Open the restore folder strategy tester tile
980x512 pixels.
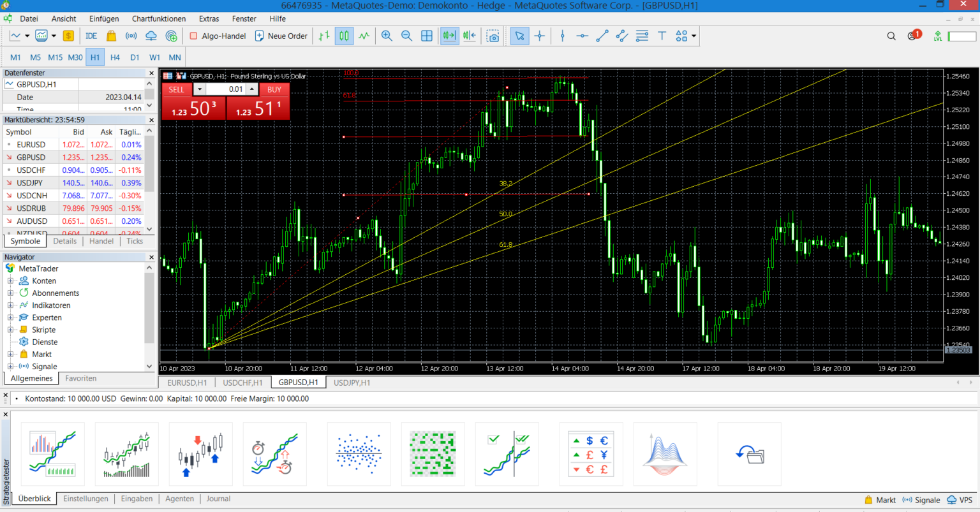click(750, 454)
